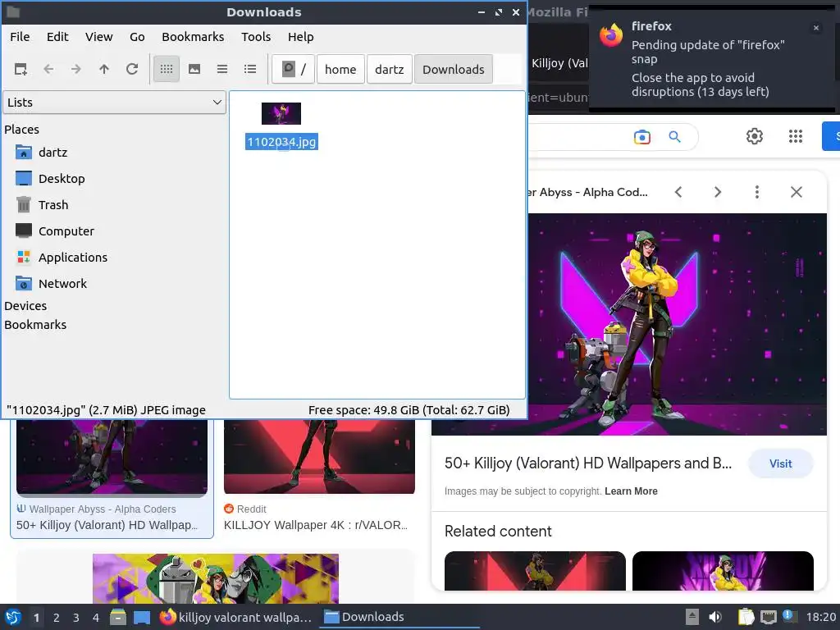Open Google quick settings gear
840x630 pixels.
755,136
